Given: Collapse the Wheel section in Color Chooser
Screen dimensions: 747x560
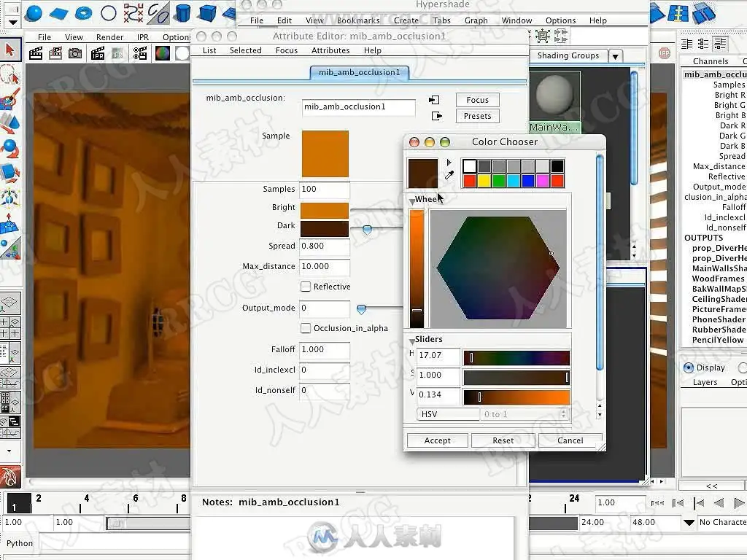Looking at the screenshot, I should [412, 200].
